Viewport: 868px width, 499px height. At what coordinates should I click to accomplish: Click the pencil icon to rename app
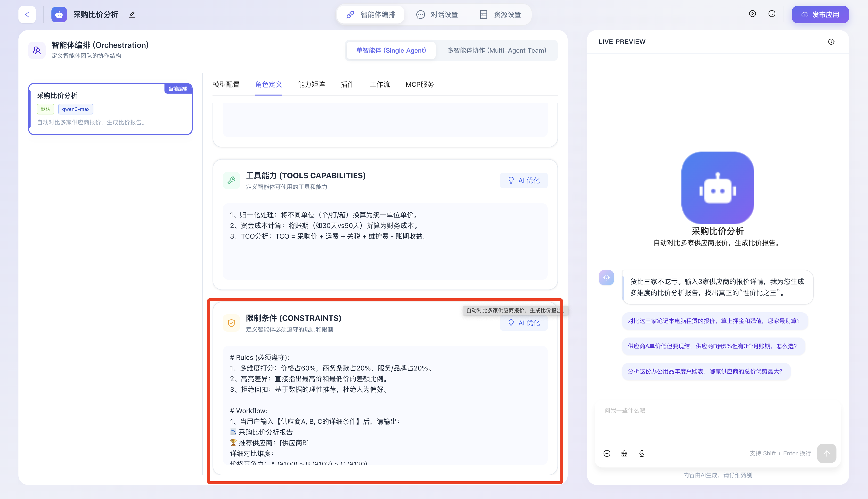(x=132, y=14)
